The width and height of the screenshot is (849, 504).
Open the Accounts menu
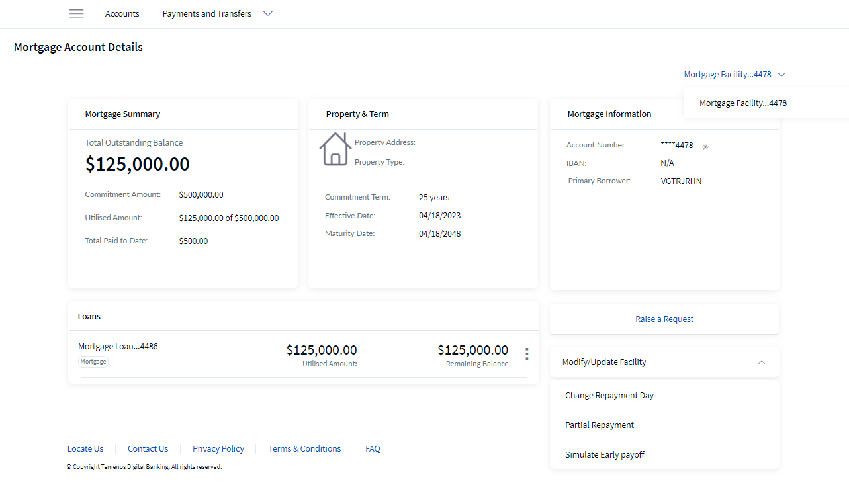pos(122,13)
